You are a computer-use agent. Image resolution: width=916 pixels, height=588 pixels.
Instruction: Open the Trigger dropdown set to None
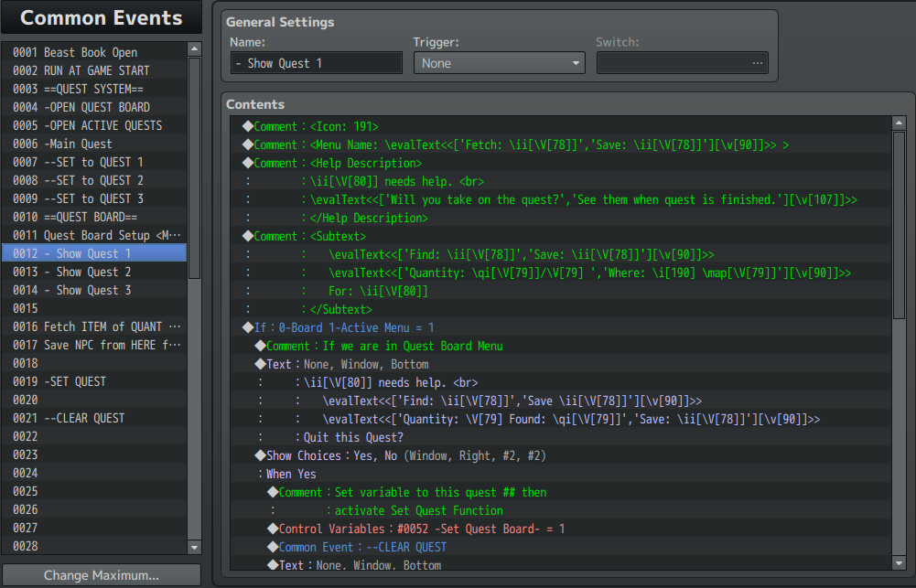pyautogui.click(x=499, y=63)
